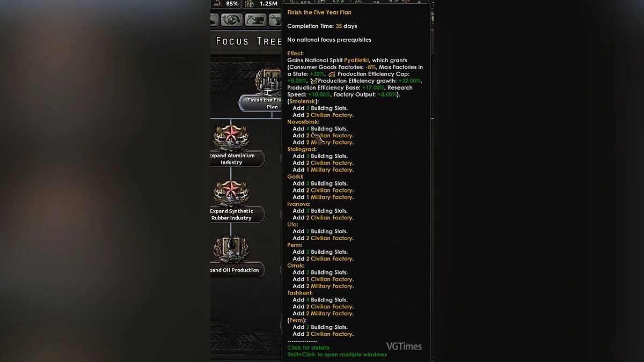Click the Novosibirsk state name in tooltip
The height and width of the screenshot is (362, 644).
(303, 122)
